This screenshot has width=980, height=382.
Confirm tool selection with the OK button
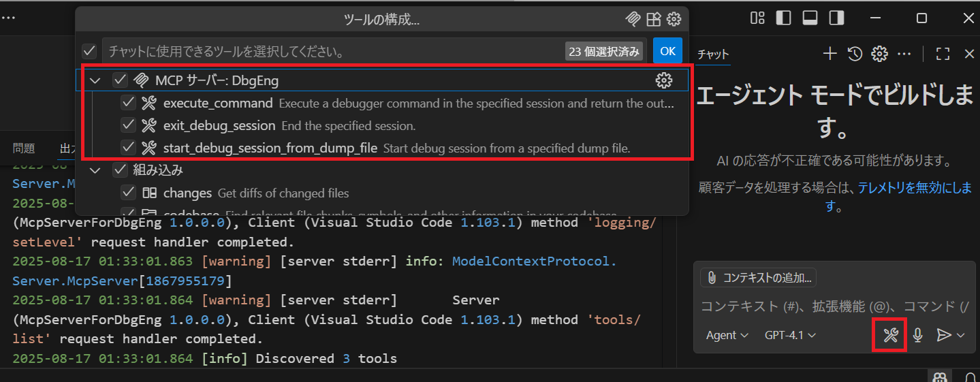pyautogui.click(x=667, y=51)
